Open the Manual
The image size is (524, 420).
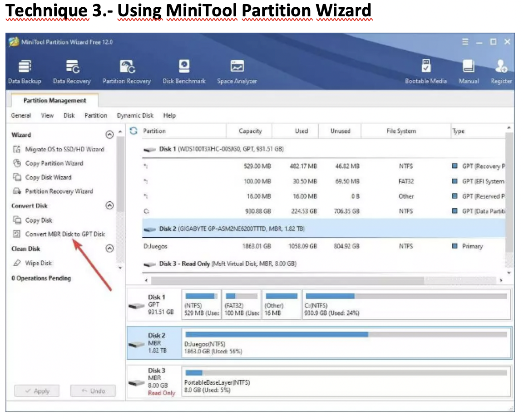[x=469, y=72]
